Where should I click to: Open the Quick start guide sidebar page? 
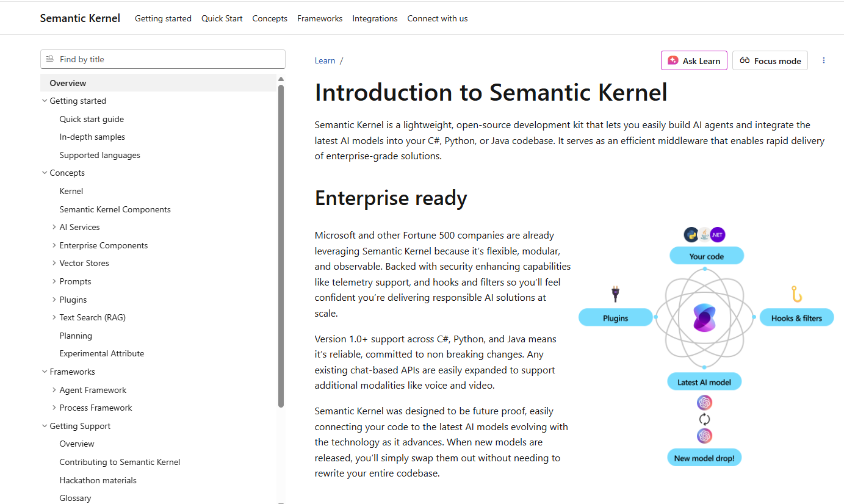92,119
